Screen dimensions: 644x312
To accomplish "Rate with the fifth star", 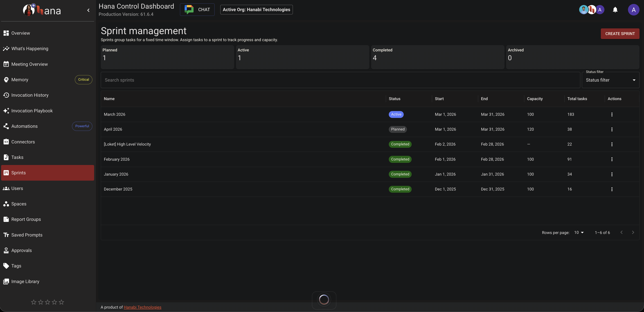I will coord(61,302).
